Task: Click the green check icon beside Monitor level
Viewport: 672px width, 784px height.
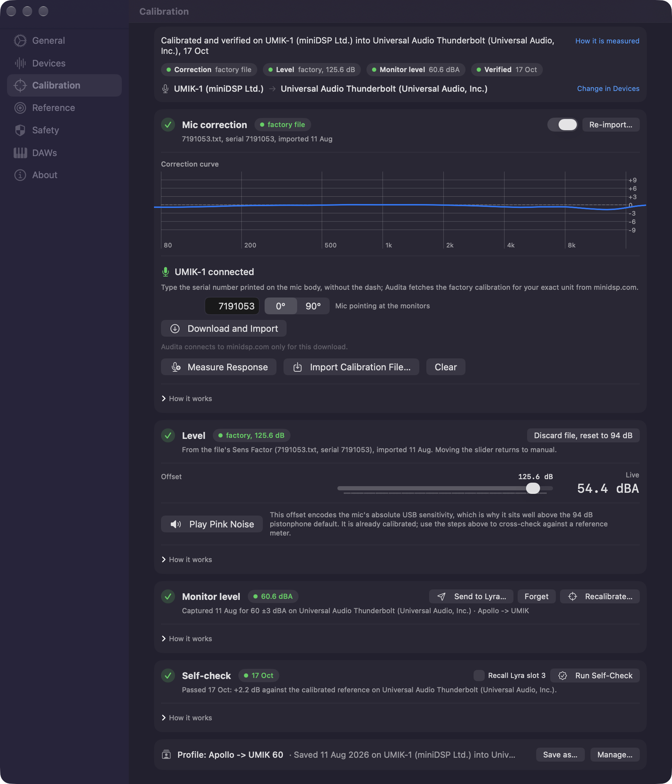Action: point(168,596)
